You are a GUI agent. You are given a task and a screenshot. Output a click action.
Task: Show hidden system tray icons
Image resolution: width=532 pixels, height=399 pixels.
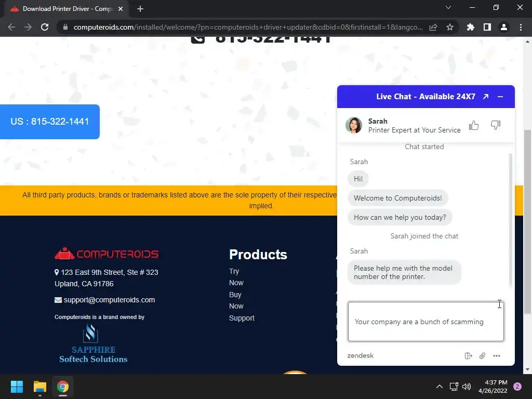[440, 387]
